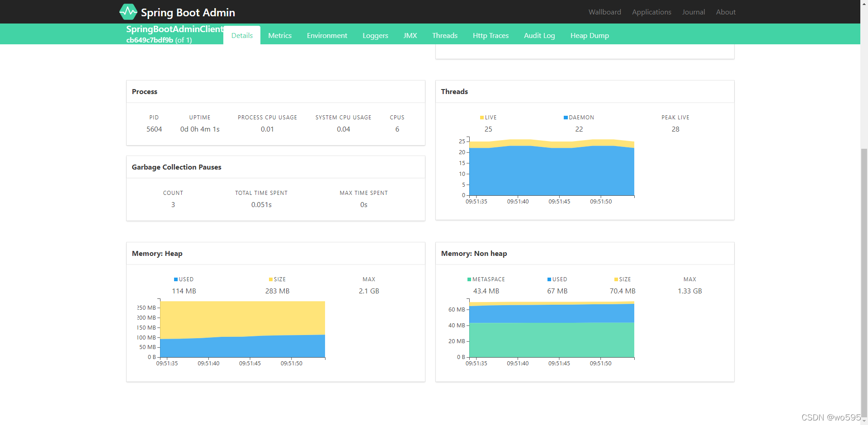Click the Memory: Heap panel heading
The image size is (868, 425).
pos(157,254)
